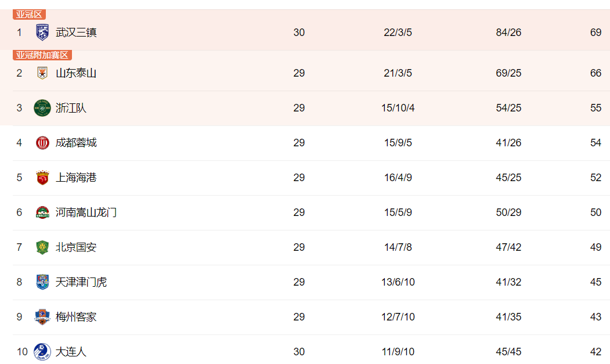Open the 山东泰山 team name link
Screen dimensions: 610x364
pyautogui.click(x=76, y=73)
